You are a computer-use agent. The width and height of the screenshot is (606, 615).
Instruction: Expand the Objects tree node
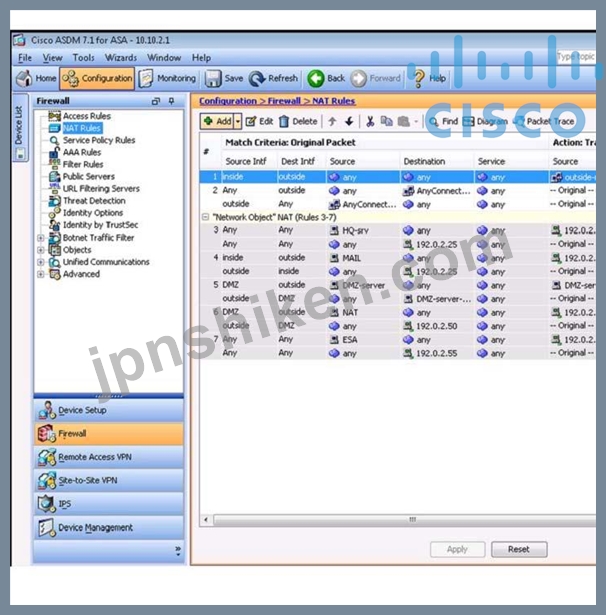click(40, 250)
